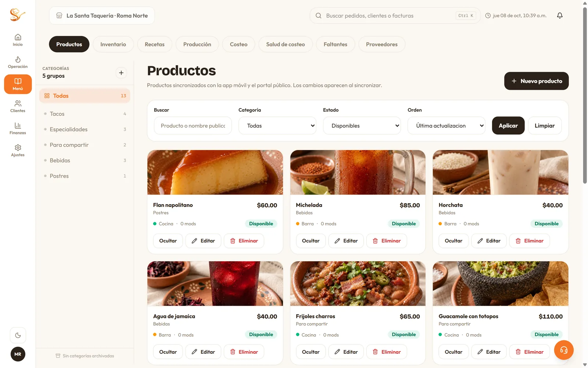Open the Orden dropdown
This screenshot has width=588, height=368.
447,125
